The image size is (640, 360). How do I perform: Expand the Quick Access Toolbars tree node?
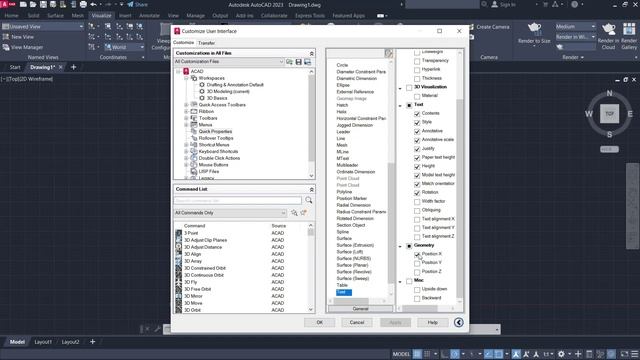pos(186,105)
